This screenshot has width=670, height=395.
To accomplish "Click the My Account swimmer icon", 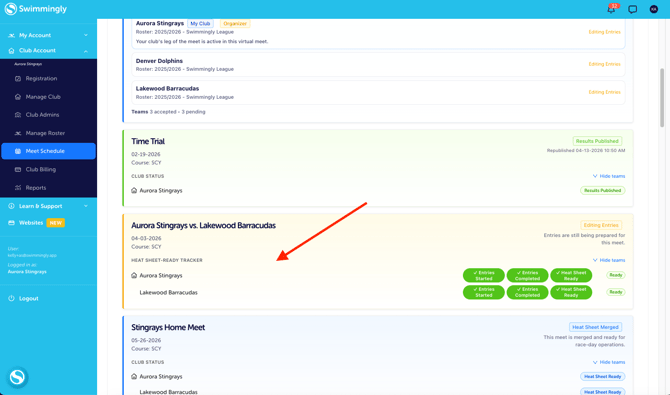I will pyautogui.click(x=12, y=35).
